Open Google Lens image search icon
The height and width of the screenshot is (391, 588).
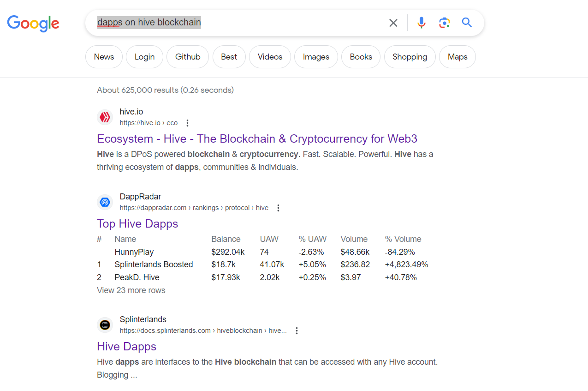point(444,23)
